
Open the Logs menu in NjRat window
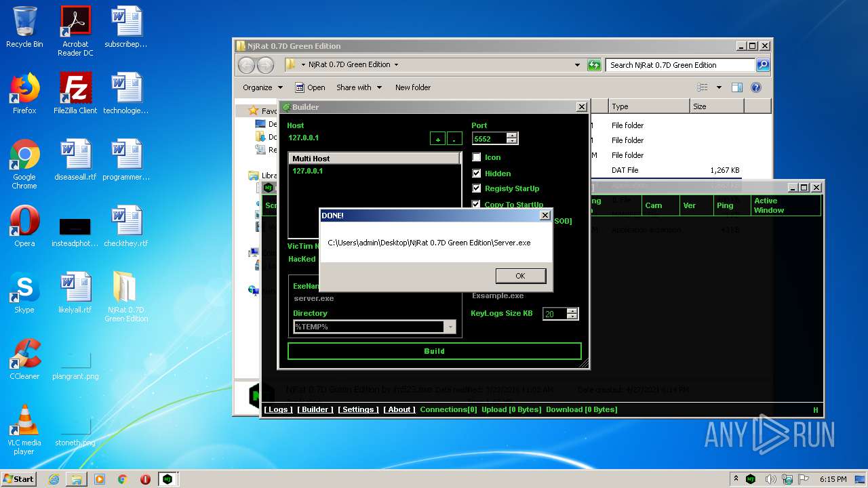(278, 409)
